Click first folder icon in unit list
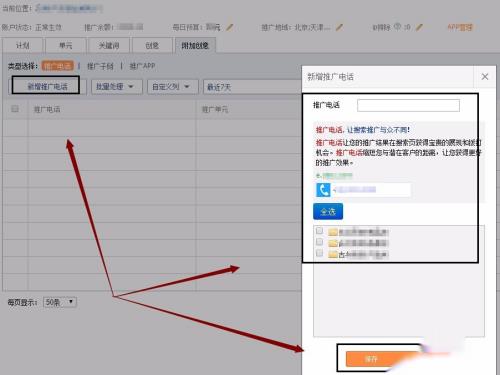Screen dimensions: 500x375 pyautogui.click(x=333, y=232)
